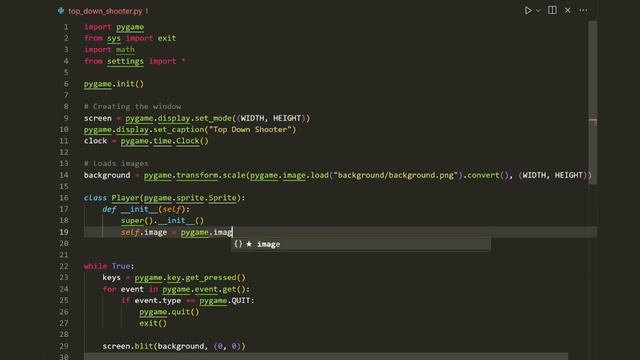The height and width of the screenshot is (360, 640).
Task: Click 'math' on line 3
Action: (125, 49)
